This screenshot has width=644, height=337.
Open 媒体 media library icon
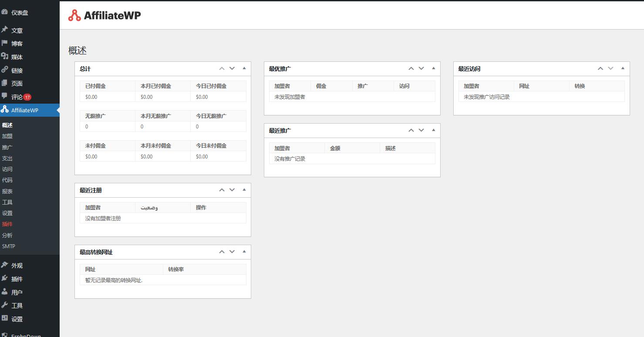[x=5, y=57]
